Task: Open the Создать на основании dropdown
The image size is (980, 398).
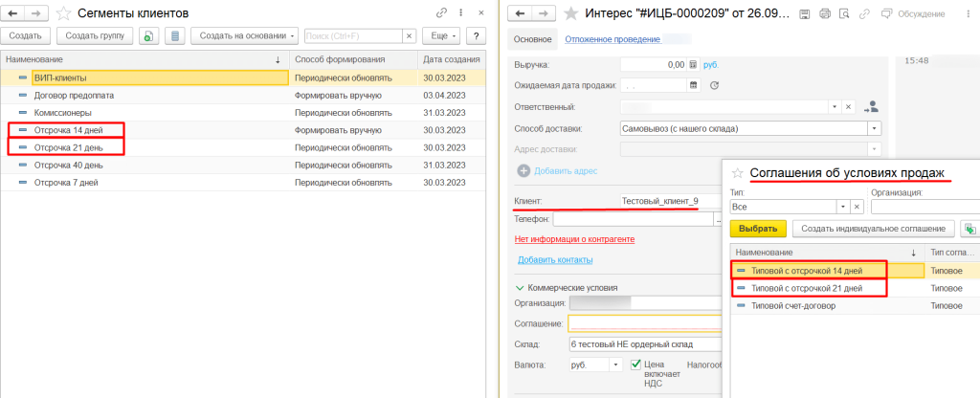Action: point(244,35)
